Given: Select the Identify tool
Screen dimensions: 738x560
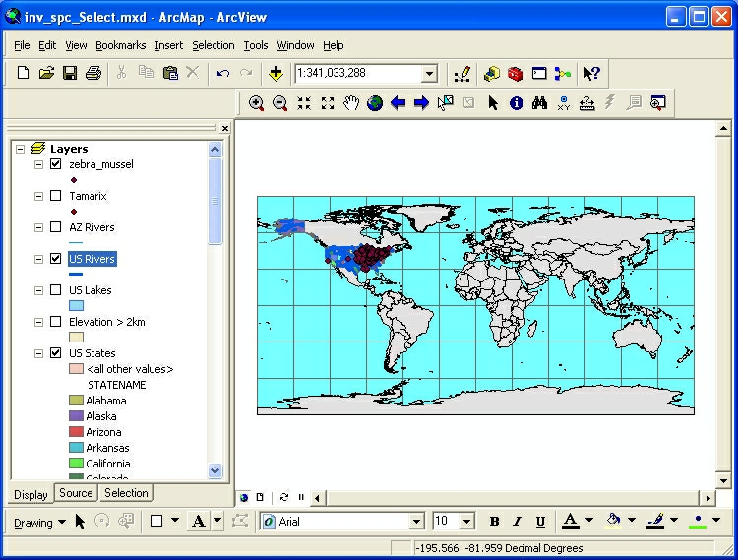Looking at the screenshot, I should (517, 103).
